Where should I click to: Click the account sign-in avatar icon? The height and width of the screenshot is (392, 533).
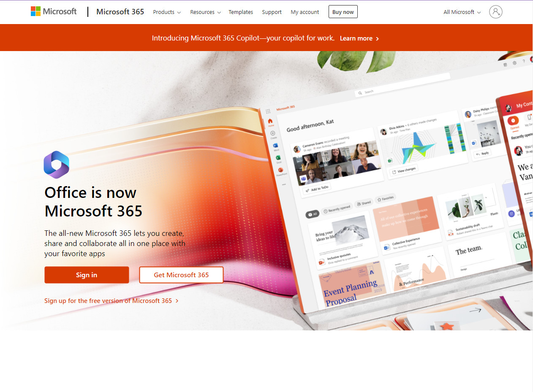496,12
